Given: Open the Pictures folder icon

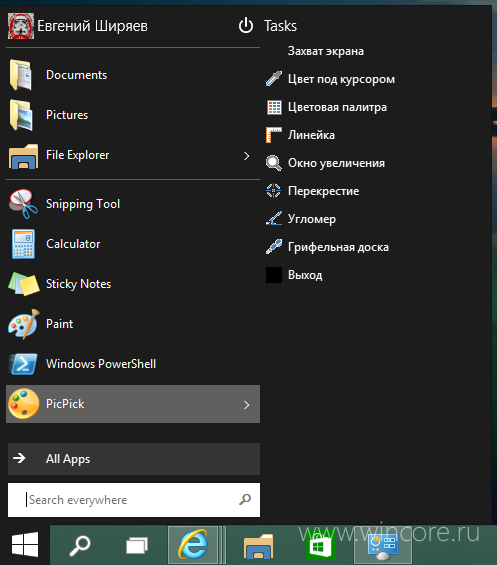Looking at the screenshot, I should (22, 115).
